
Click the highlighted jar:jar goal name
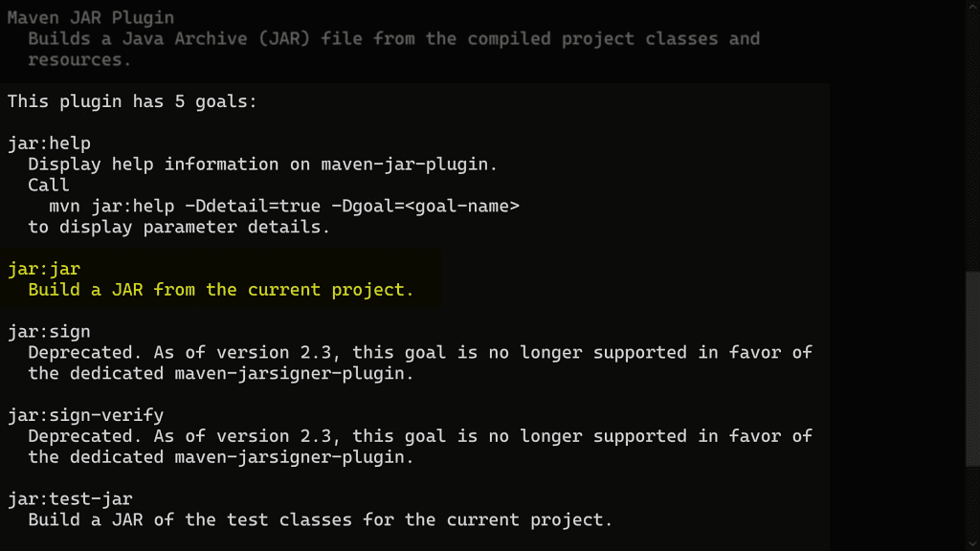(44, 270)
